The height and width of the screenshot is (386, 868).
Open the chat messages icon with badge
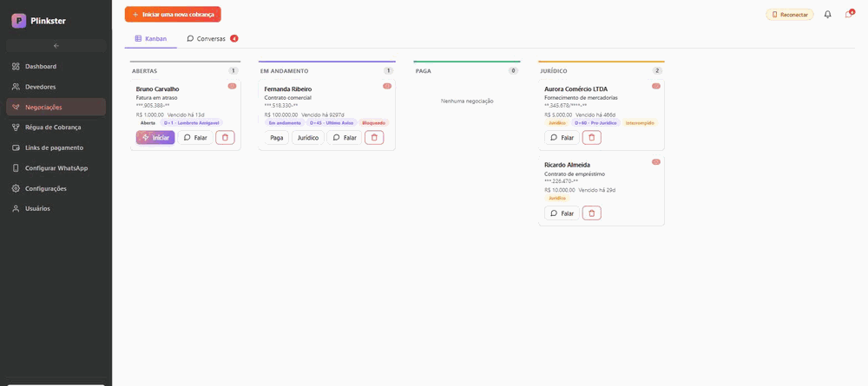849,15
